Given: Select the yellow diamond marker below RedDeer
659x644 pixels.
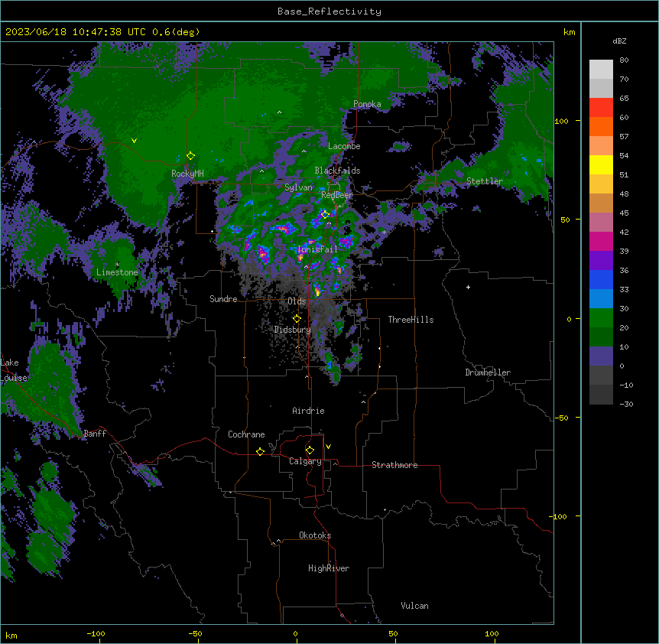Looking at the screenshot, I should 325,215.
